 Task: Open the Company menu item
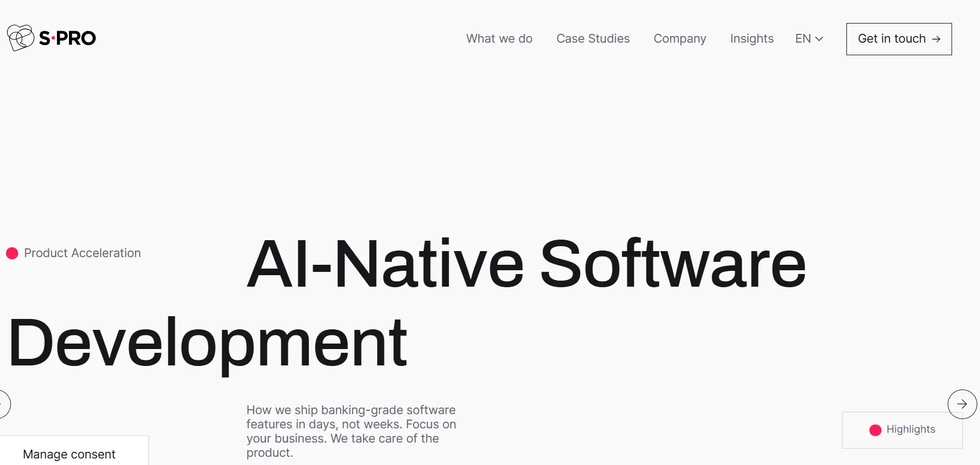pos(680,39)
